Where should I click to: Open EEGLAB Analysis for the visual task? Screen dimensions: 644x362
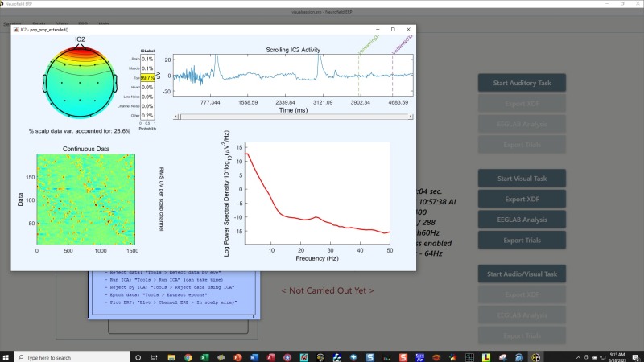pos(522,219)
